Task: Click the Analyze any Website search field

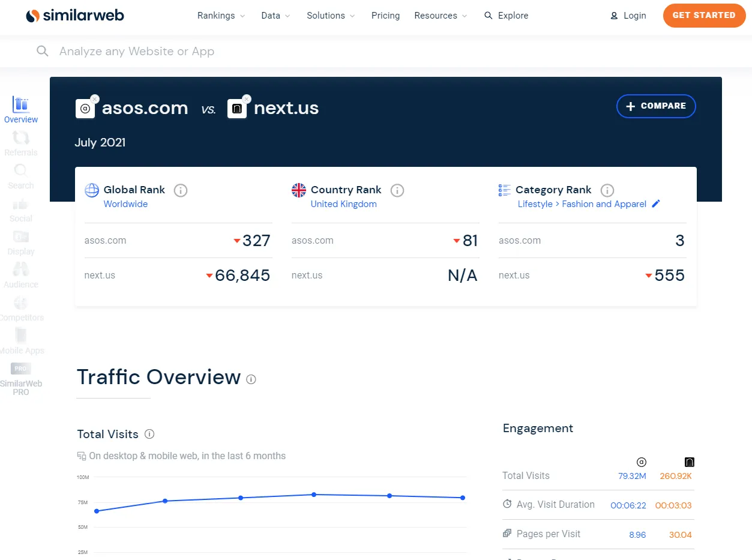Action: point(240,52)
